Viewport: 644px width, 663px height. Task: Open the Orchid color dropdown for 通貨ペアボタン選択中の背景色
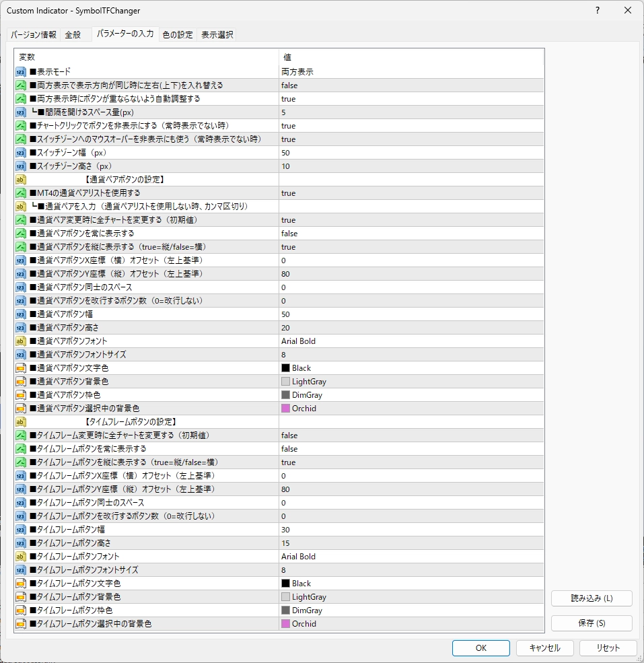click(304, 409)
